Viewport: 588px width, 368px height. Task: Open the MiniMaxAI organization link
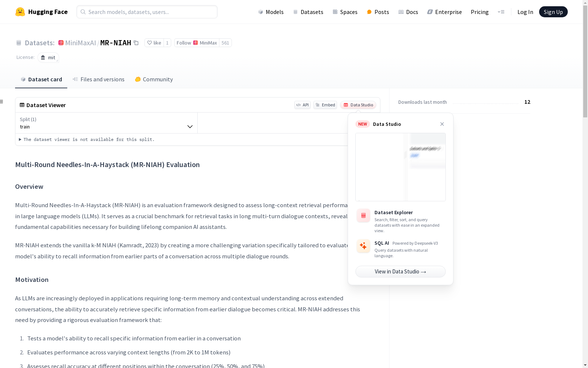point(80,43)
